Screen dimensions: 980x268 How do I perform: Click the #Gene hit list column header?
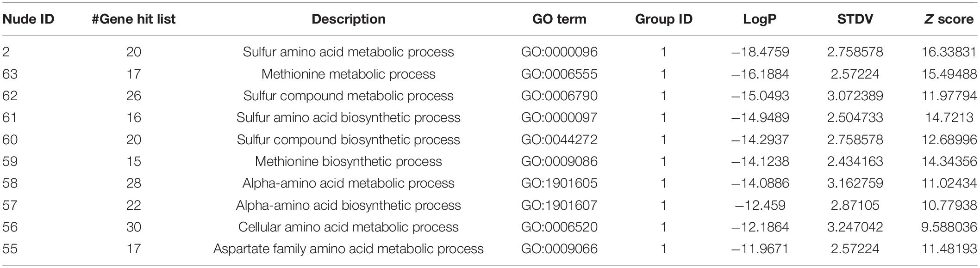click(134, 19)
